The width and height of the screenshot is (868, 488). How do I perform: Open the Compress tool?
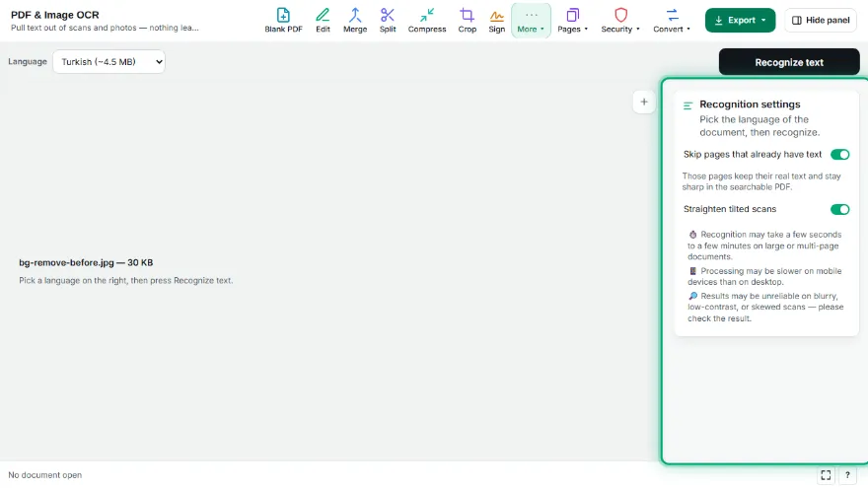(x=427, y=21)
